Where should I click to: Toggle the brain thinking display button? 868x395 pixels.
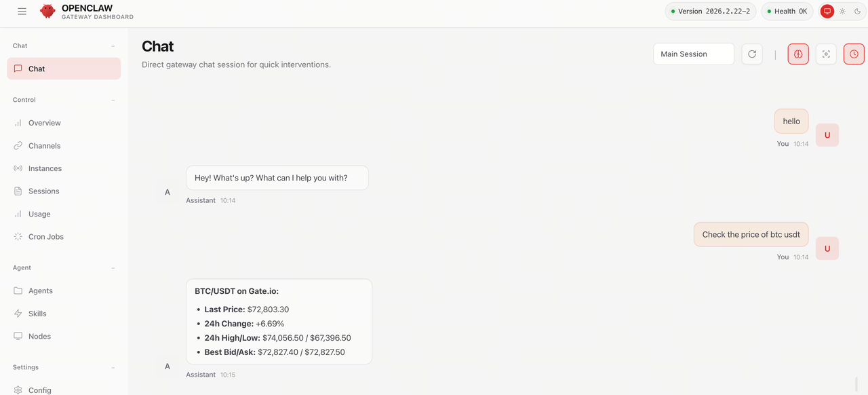[798, 54]
